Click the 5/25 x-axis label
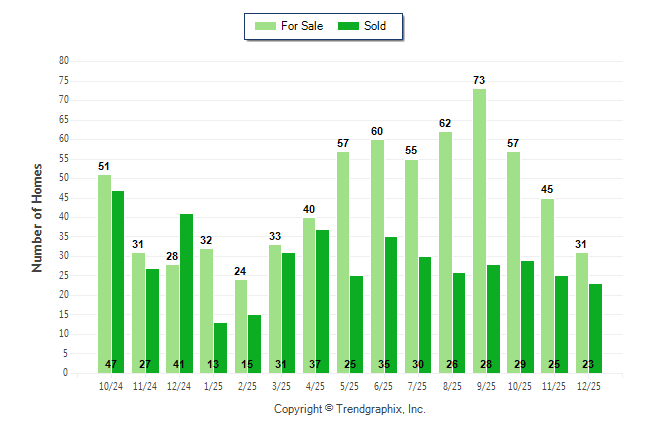Viewport: 646px width, 434px height. click(x=350, y=385)
